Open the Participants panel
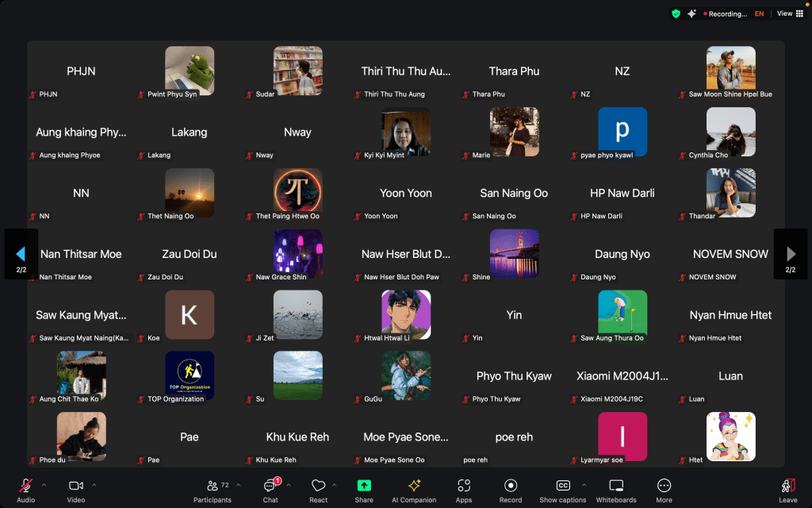The height and width of the screenshot is (508, 812). [213, 490]
